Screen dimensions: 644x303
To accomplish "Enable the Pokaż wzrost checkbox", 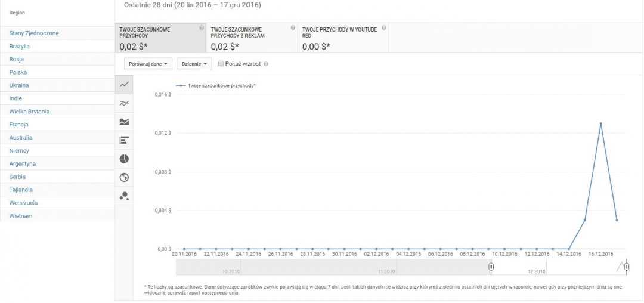I will point(221,64).
